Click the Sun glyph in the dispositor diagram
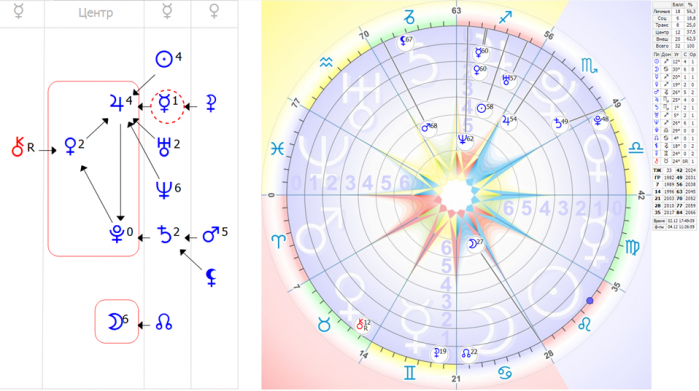Viewport: 699px width, 391px height. (x=164, y=59)
